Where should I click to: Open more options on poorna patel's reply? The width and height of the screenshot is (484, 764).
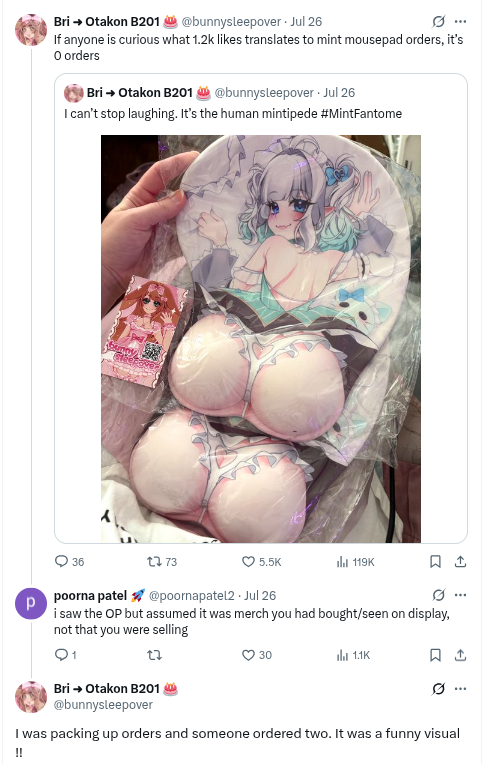(x=460, y=595)
